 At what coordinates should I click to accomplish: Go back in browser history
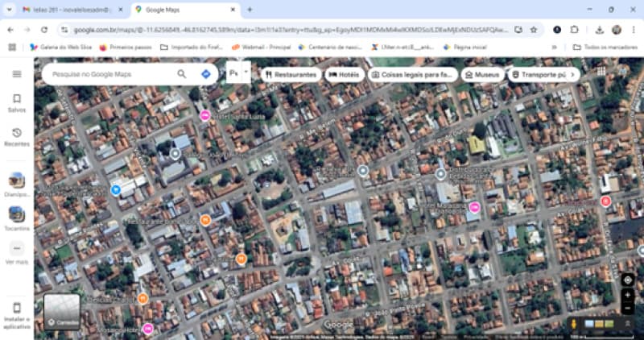pyautogui.click(x=10, y=30)
